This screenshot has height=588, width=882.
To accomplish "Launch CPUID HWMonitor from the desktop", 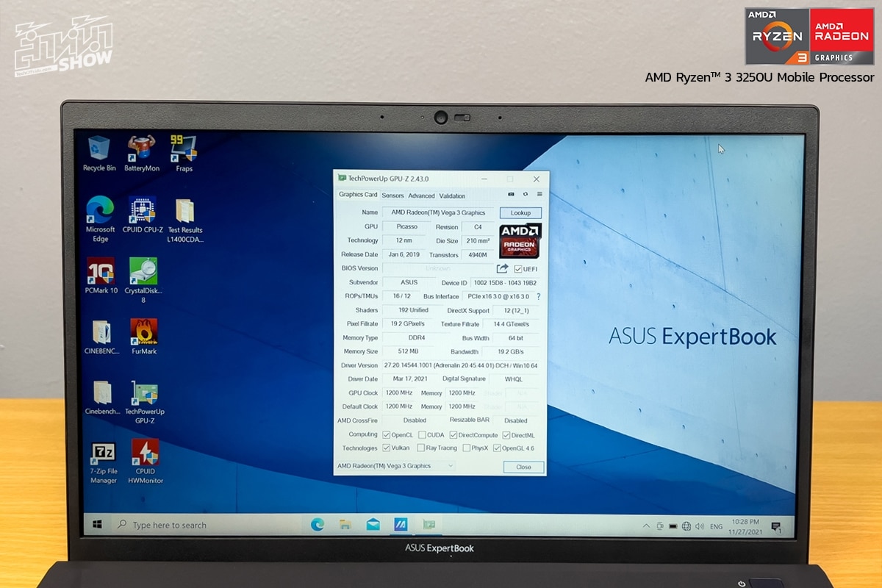I will (145, 462).
